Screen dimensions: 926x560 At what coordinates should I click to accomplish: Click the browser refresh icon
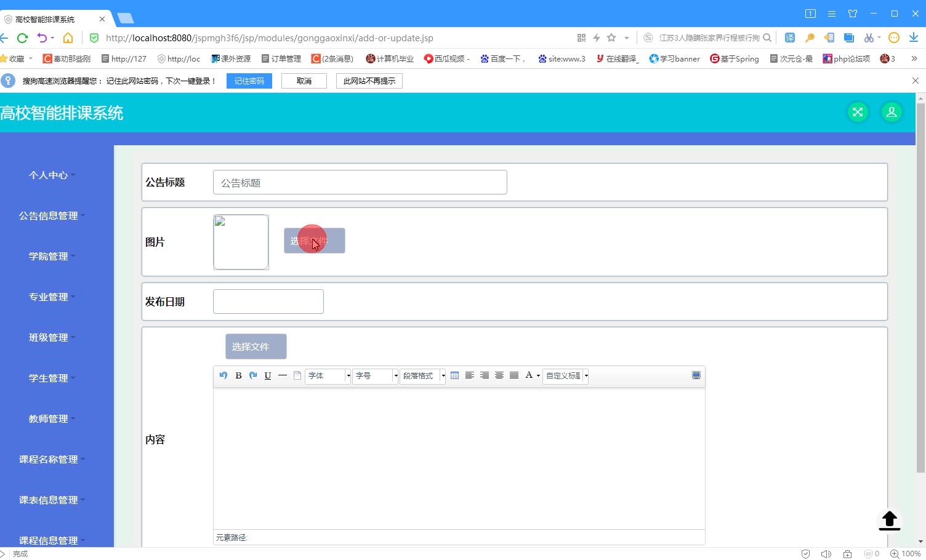[23, 38]
